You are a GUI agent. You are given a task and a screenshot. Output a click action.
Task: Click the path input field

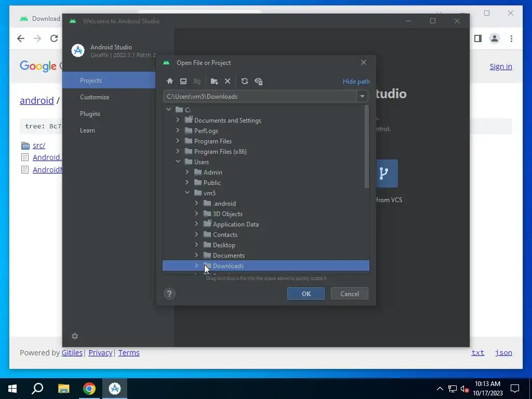click(x=260, y=96)
